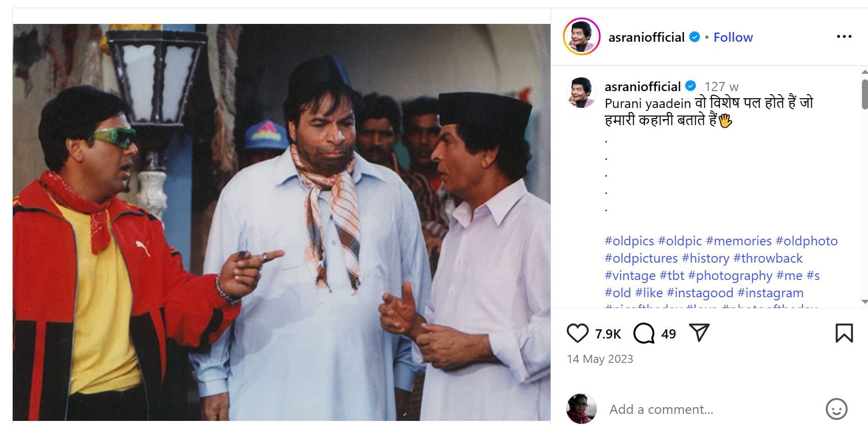Open the #throwback hashtag
This screenshot has width=868, height=425.
(768, 258)
